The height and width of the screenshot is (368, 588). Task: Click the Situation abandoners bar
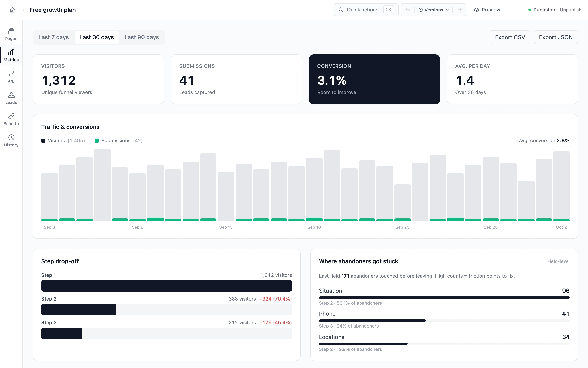coord(444,298)
